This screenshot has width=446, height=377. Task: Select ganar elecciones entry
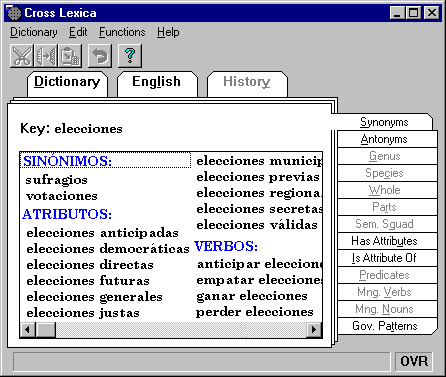252,296
